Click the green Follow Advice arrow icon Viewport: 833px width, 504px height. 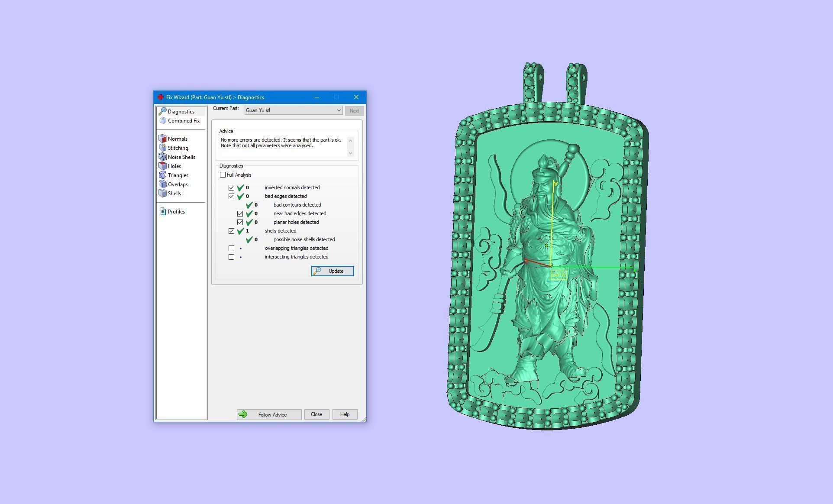pos(243,414)
